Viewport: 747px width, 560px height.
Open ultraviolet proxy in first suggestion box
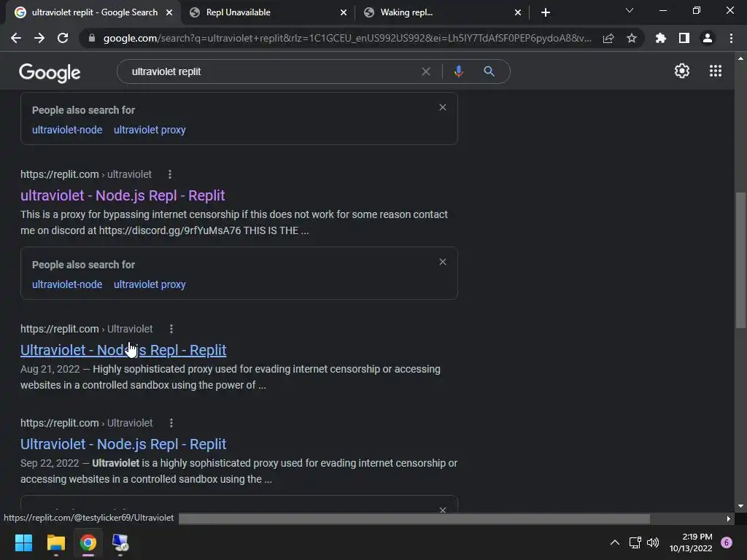click(x=150, y=130)
